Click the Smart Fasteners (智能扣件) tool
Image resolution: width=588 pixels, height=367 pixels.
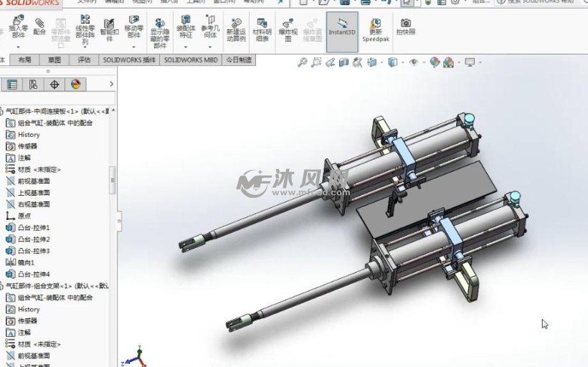110,30
